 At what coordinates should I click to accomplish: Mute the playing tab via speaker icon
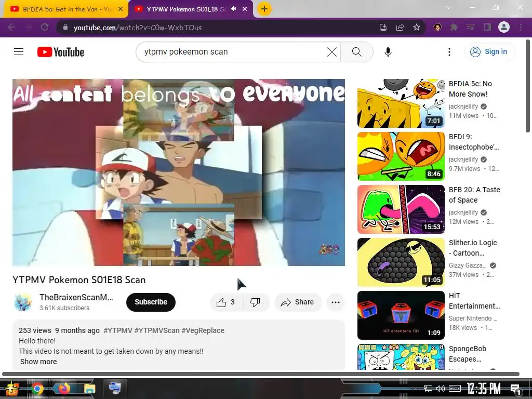233,9
